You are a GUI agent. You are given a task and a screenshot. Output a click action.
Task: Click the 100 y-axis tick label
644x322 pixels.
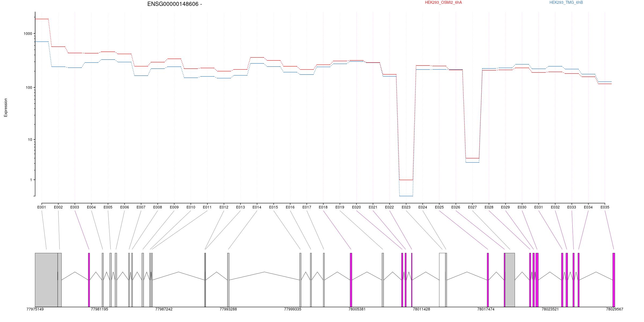pos(29,87)
